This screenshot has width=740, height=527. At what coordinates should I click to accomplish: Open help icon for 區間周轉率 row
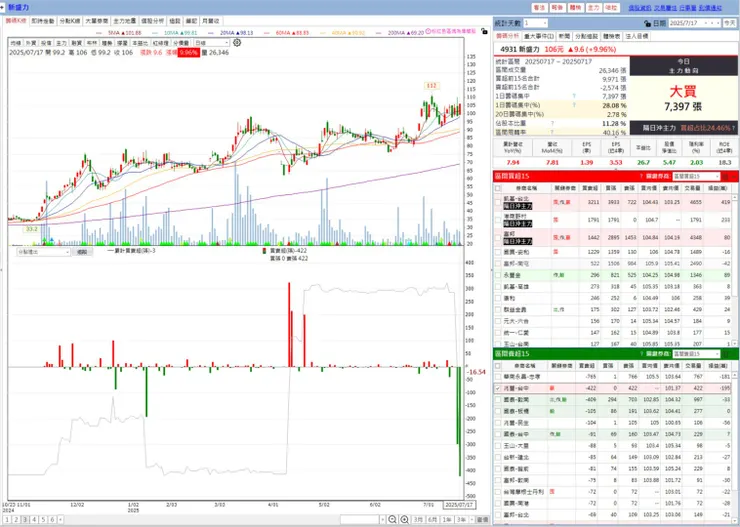pyautogui.click(x=552, y=133)
